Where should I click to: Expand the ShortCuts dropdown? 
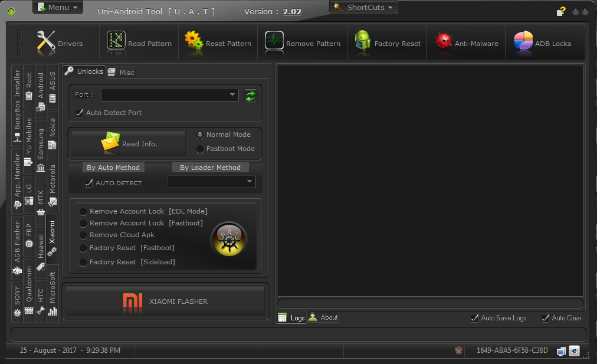363,7
